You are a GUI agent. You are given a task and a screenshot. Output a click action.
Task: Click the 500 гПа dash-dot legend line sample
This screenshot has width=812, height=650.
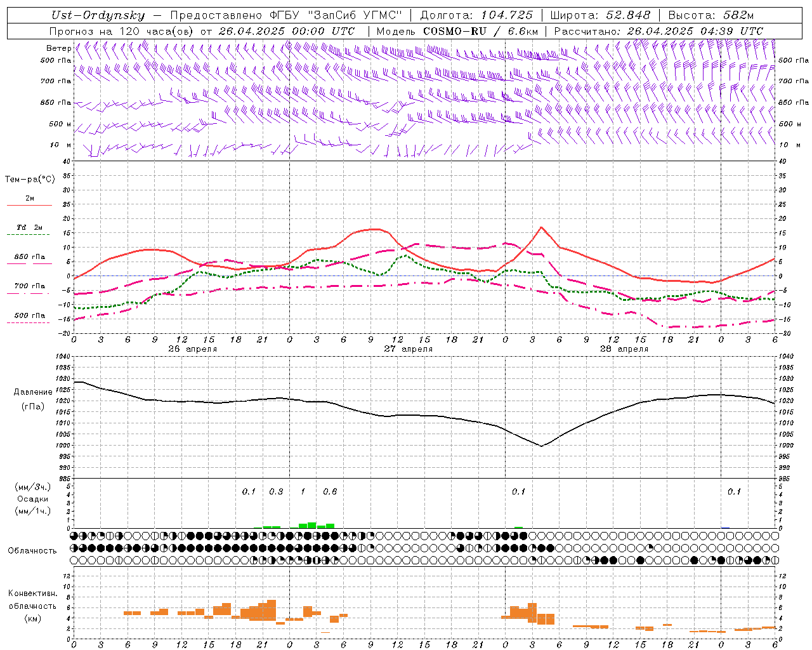click(29, 322)
